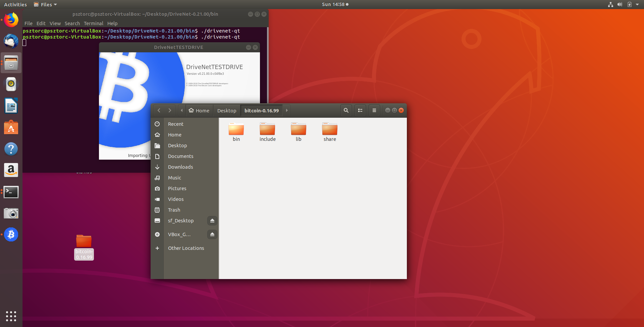Screen dimensions: 644x327
Task: Launch Amazon from the dock
Action: (11, 170)
